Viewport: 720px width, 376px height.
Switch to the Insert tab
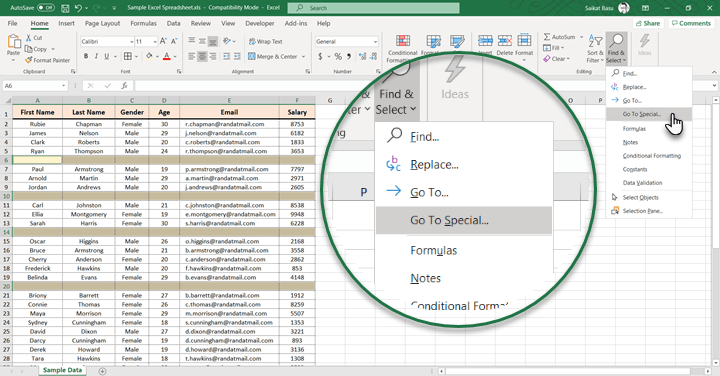click(66, 23)
